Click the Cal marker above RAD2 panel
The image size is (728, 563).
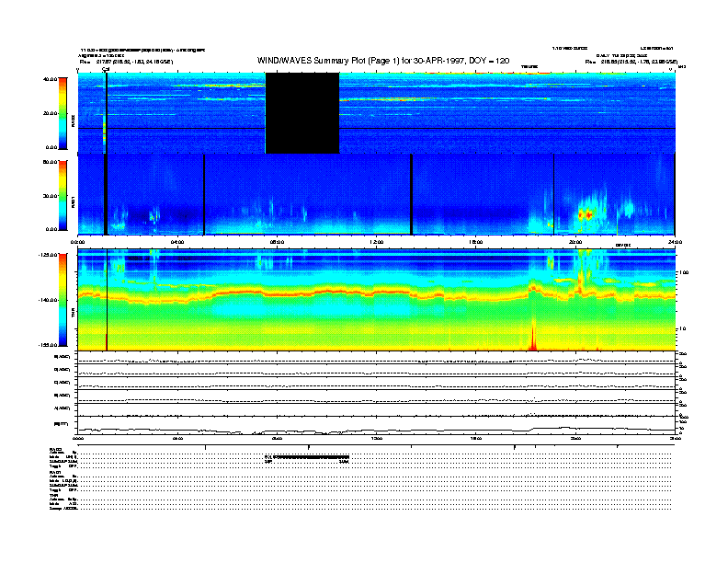coord(106,69)
